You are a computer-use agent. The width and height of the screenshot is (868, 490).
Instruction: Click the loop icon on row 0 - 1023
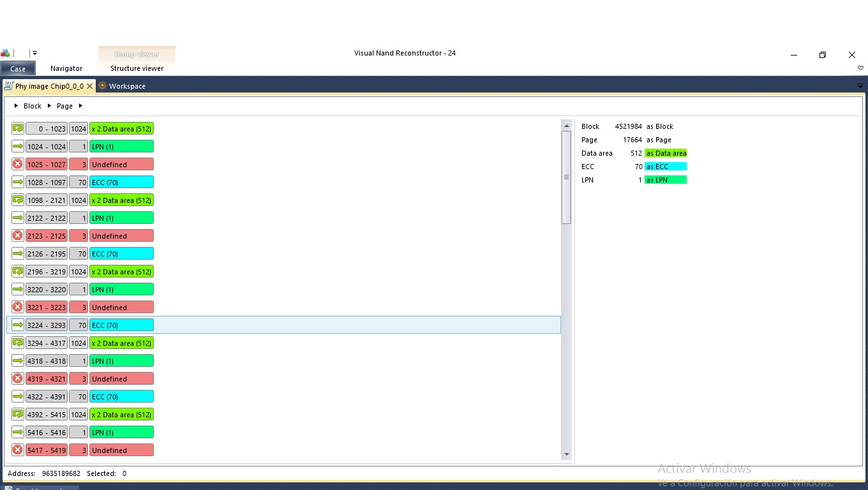coord(18,128)
